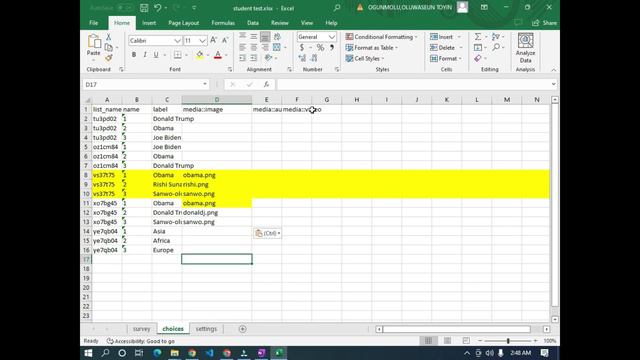This screenshot has width=640, height=360.
Task: Toggle Center alignment for cell text
Action: tap(253, 47)
